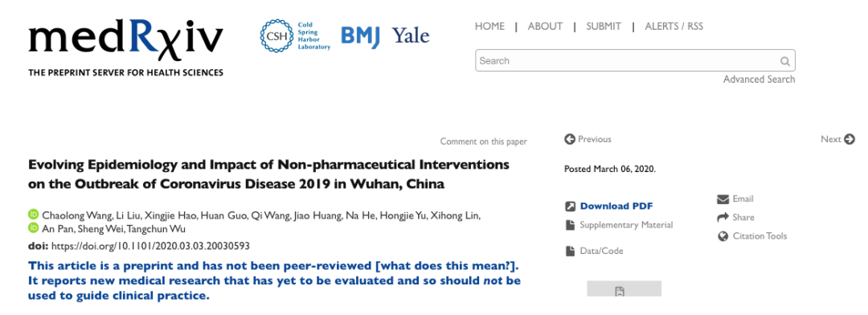Open ALERTS / RSS menu item
This screenshot has width=868, height=315.
click(674, 26)
